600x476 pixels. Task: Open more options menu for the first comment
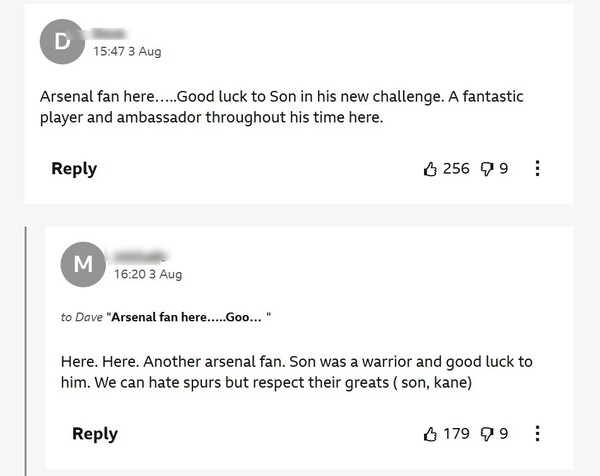point(538,169)
